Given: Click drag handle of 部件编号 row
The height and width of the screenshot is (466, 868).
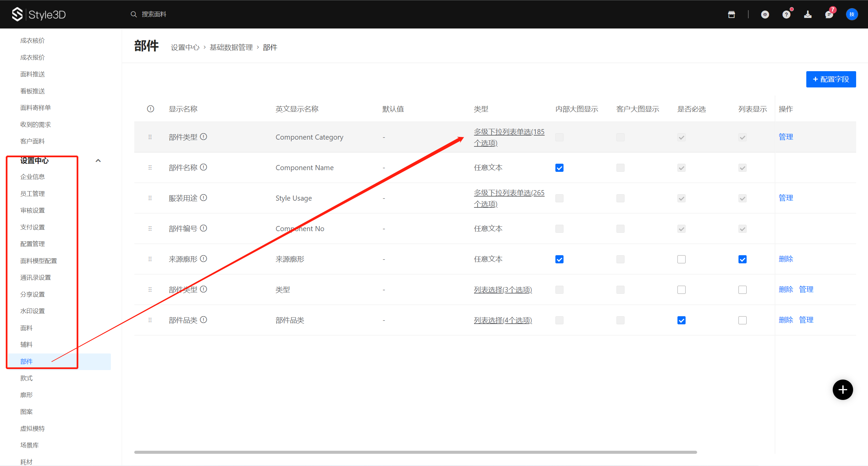Looking at the screenshot, I should coord(150,228).
